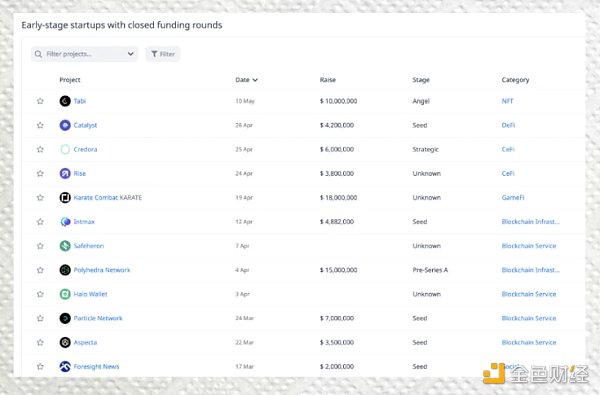Viewport: 600px width, 395px height.
Task: Star the Safeheron project row
Action: (x=40, y=246)
